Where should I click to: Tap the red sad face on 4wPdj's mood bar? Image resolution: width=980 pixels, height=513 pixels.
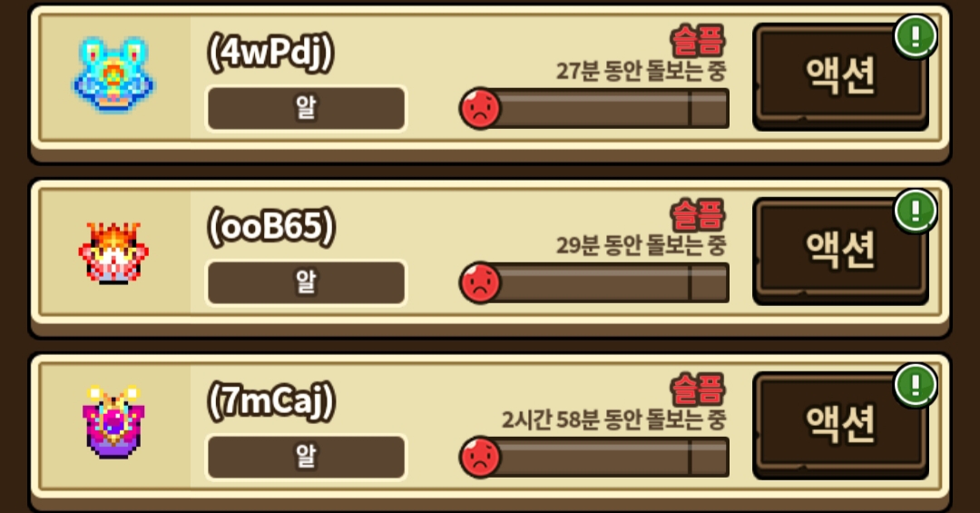[480, 109]
